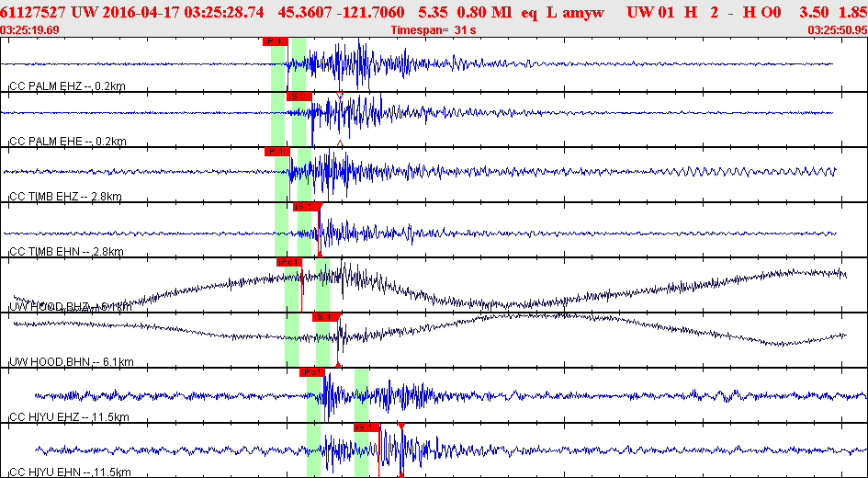This screenshot has height=478, width=868.
Task: Click the iPc1 pick flag on HOOD BHZ
Action: coord(289,262)
